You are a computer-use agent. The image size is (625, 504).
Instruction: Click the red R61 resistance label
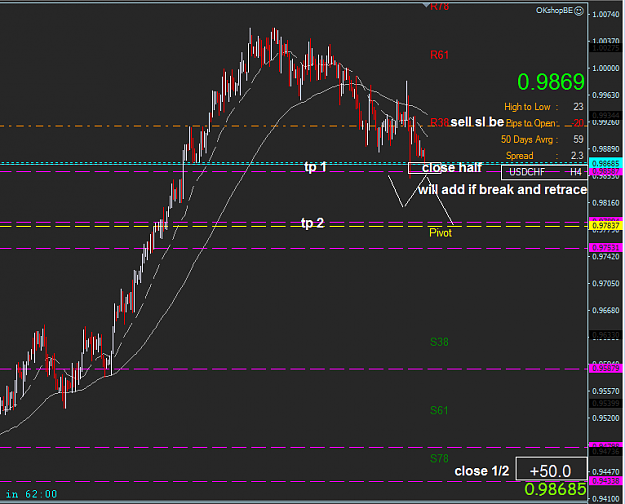click(x=439, y=55)
